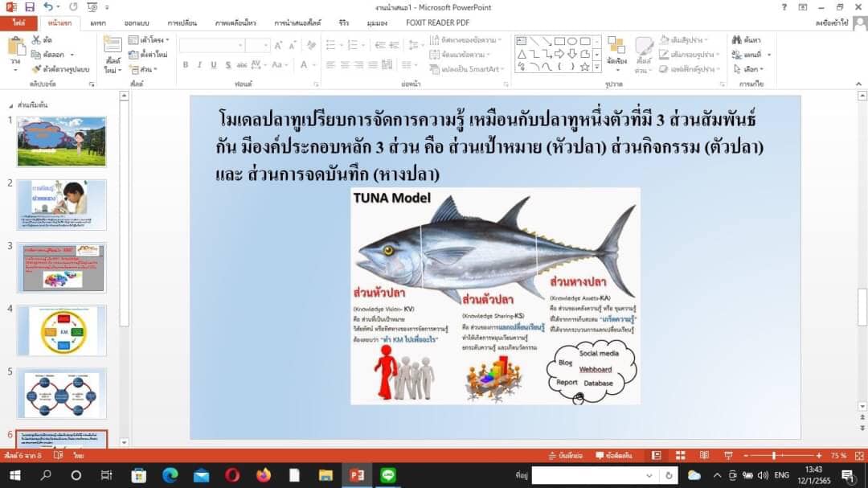Expand the shapes gallery more arrow
868x488 pixels.
(596, 67)
